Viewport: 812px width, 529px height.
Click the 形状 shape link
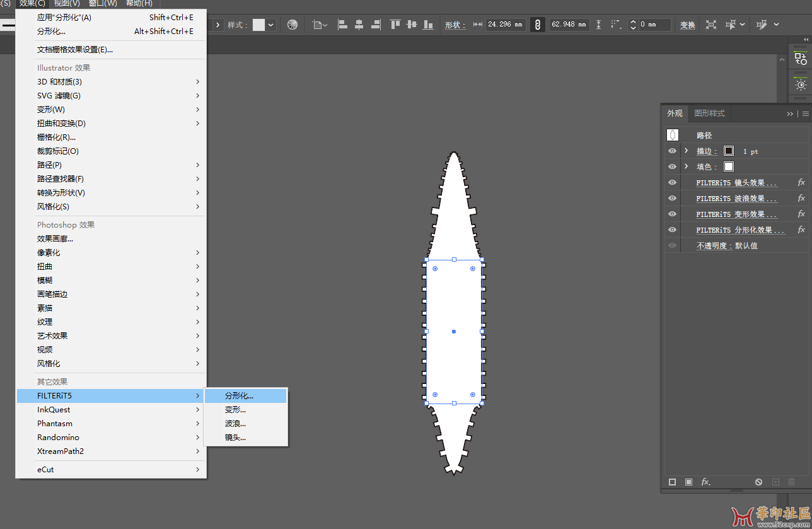point(455,25)
